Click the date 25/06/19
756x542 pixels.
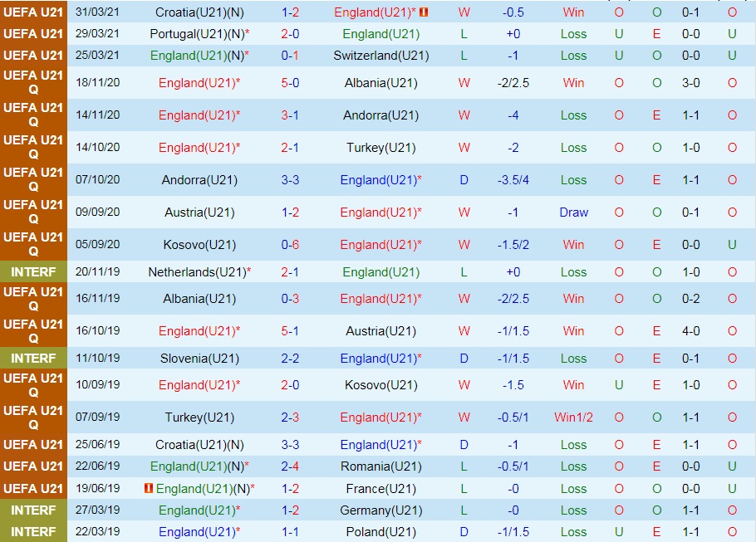(x=97, y=444)
